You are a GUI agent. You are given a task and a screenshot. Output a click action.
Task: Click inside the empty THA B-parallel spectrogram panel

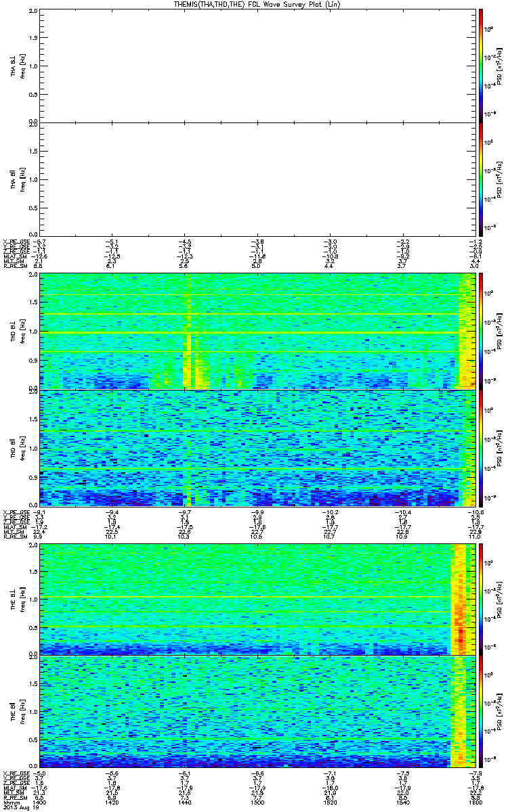(x=256, y=179)
